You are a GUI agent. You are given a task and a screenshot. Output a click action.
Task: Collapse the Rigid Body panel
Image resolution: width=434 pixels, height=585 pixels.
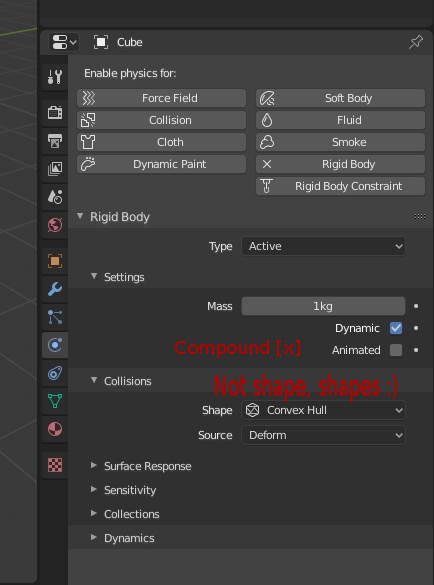tap(80, 216)
